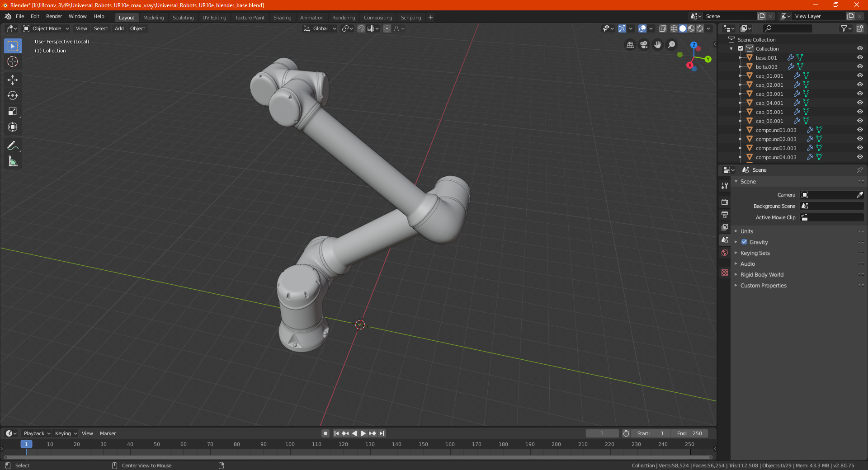Click the pan view hand icon
This screenshot has width=868, height=470.
point(658,45)
